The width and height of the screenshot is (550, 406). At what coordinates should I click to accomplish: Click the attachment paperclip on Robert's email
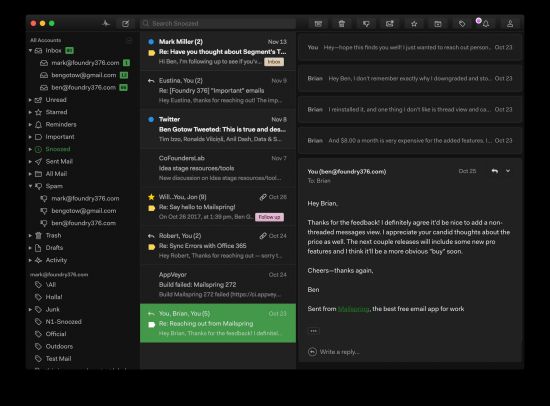pos(263,236)
